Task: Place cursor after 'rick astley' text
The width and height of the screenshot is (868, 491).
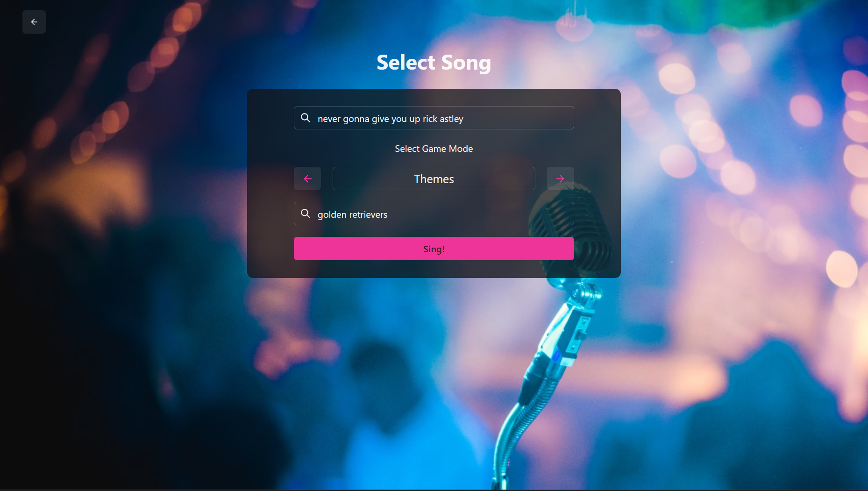Action: (x=464, y=119)
